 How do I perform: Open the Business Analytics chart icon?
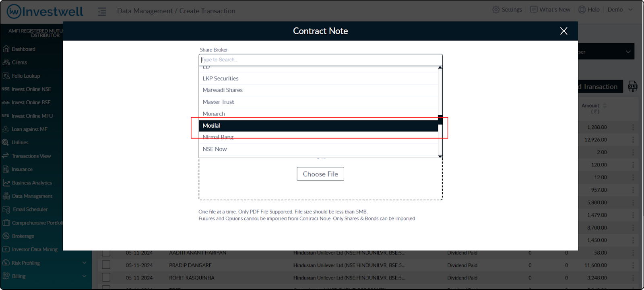pos(6,182)
